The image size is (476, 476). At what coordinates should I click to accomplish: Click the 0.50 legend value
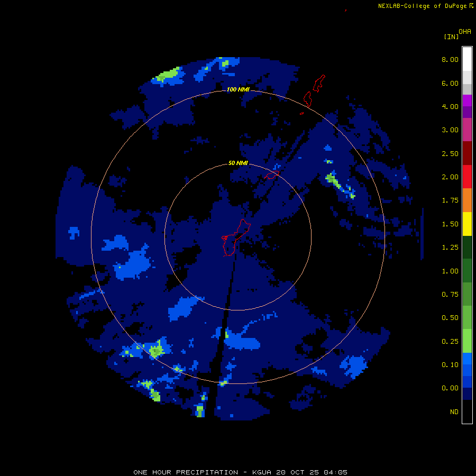(450, 318)
